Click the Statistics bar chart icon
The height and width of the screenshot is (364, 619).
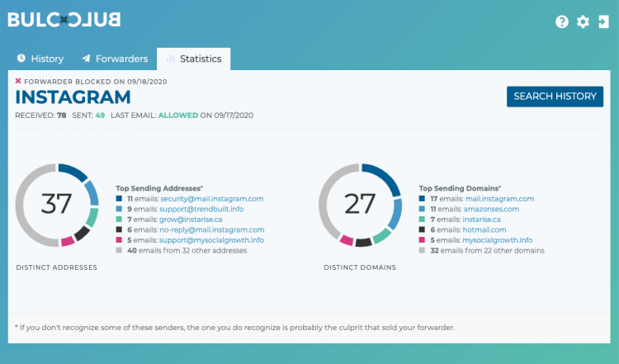tap(170, 59)
